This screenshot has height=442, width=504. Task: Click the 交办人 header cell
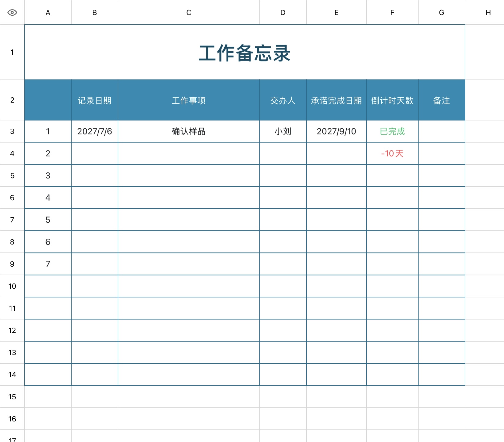coord(283,100)
